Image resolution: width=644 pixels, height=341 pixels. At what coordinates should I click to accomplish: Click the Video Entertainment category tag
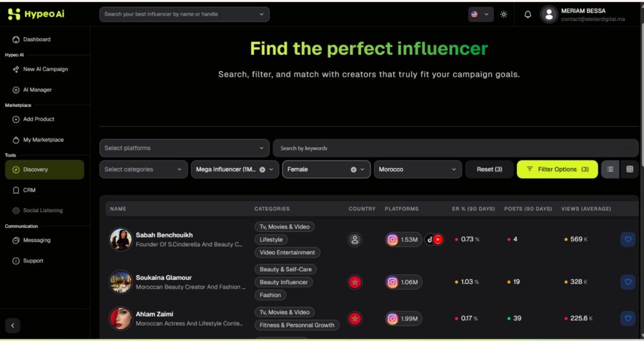tap(287, 252)
